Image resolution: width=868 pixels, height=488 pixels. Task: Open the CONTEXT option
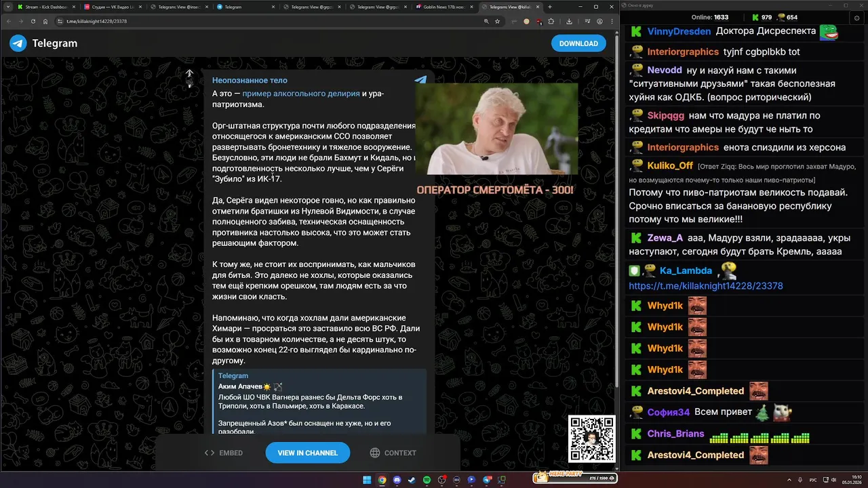click(393, 453)
